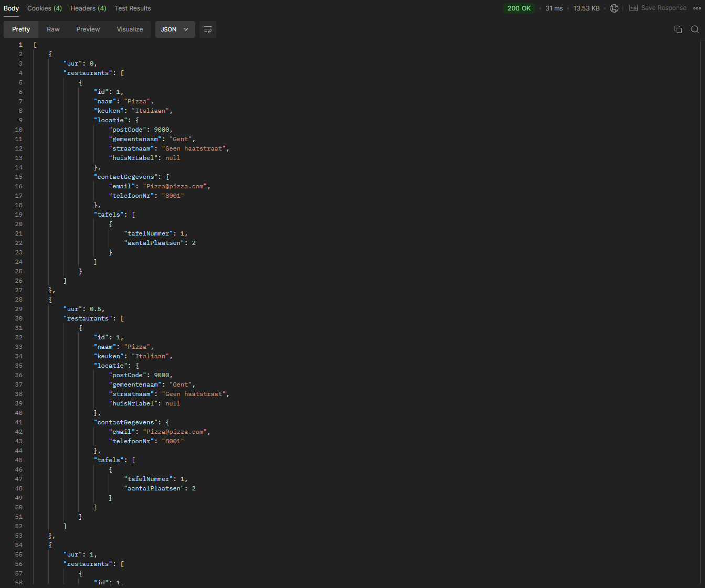Click the "Italiaan" value on line 8
705x588 pixels.
[x=150, y=111]
